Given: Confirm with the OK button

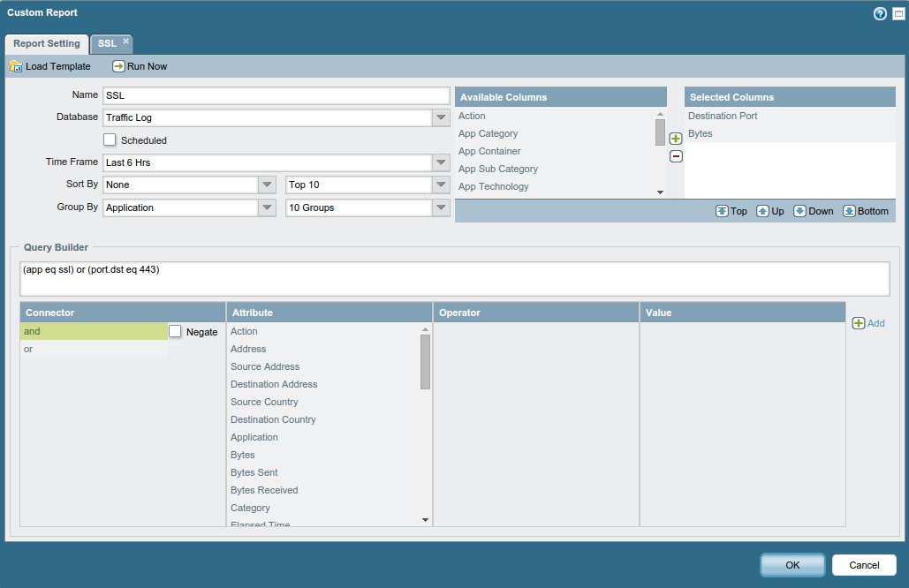Looking at the screenshot, I should (792, 565).
